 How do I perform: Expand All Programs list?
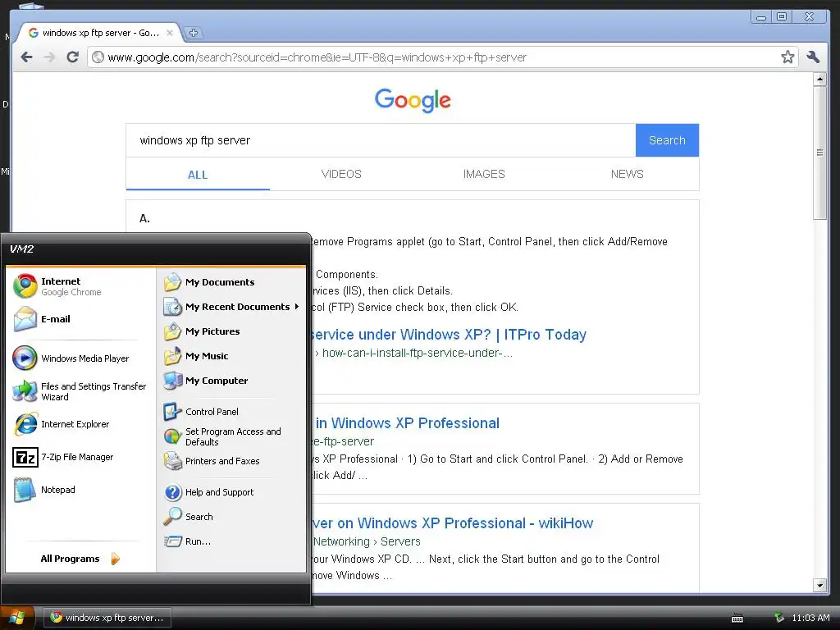(x=80, y=559)
